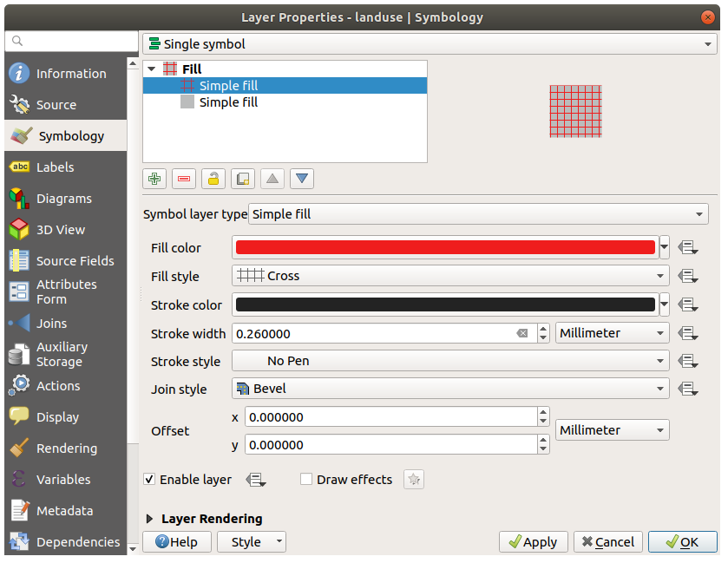The image size is (728, 563).
Task: Open data-defined override for Stroke width
Action: click(x=689, y=333)
